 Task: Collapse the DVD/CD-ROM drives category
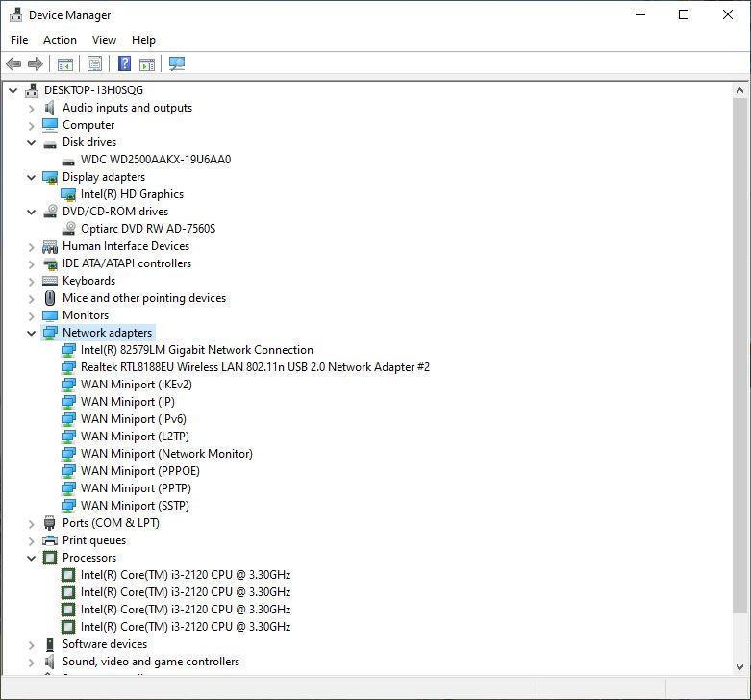[32, 212]
